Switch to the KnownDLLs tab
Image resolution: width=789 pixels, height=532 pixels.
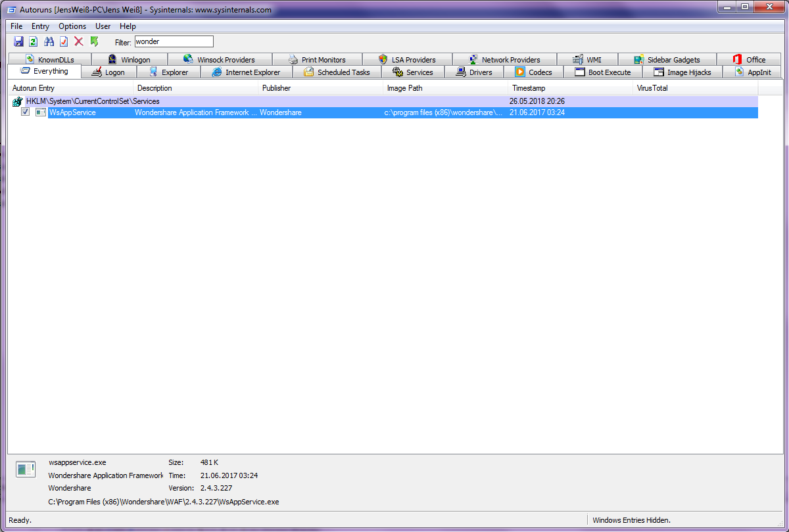coord(50,59)
